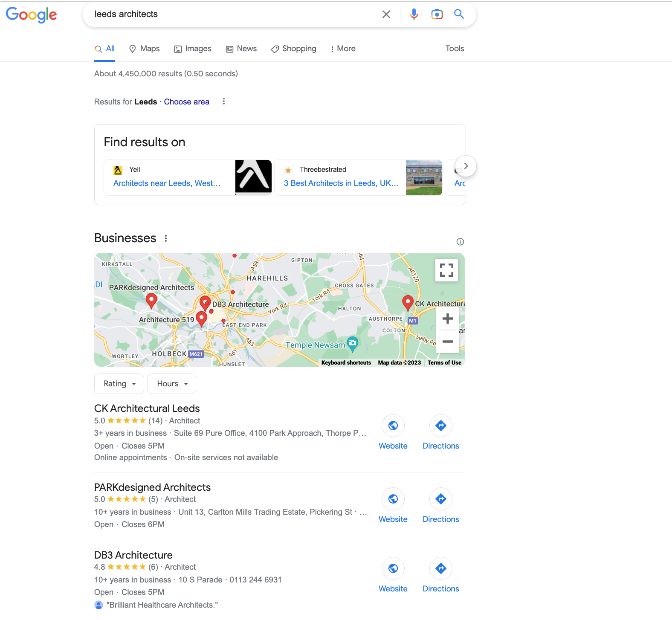
Task: Click the Map data ©2023 attribution
Action: click(400, 363)
